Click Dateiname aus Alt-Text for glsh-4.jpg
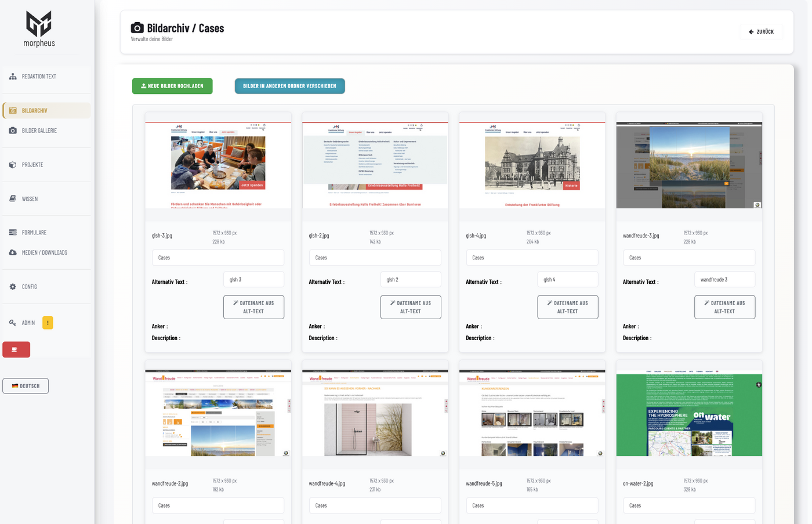 568,307
